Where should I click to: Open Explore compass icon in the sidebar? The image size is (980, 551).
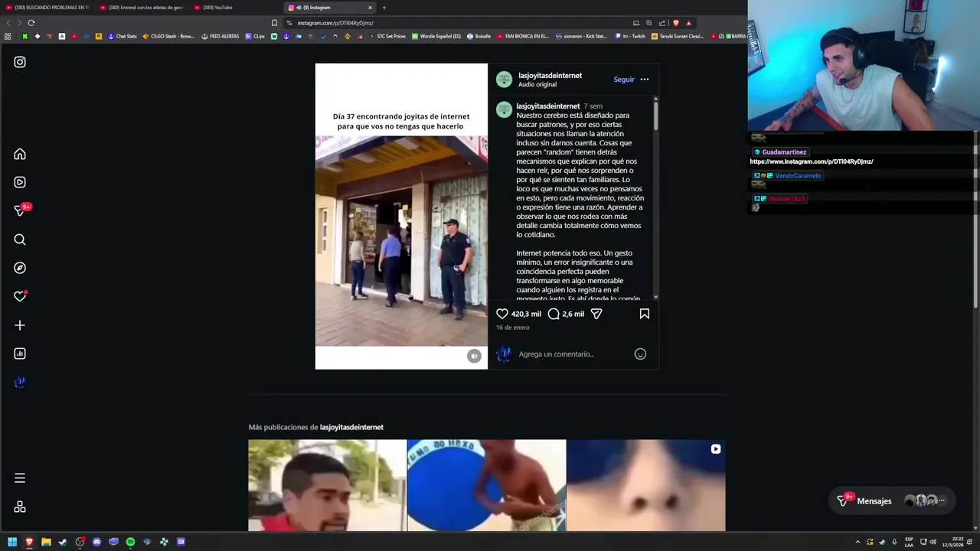click(x=20, y=268)
